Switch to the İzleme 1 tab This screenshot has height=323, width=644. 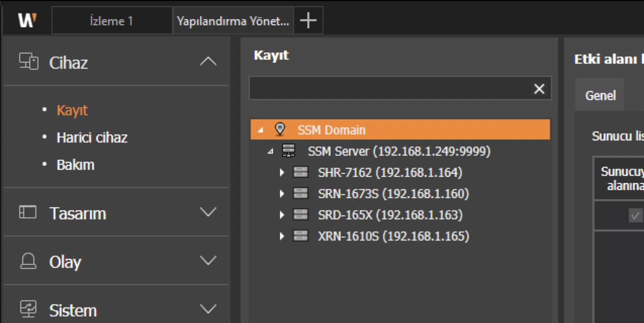click(x=112, y=21)
